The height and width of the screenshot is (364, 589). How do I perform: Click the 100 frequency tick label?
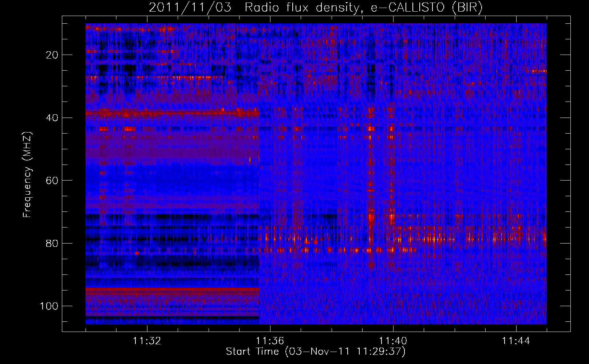tap(49, 306)
